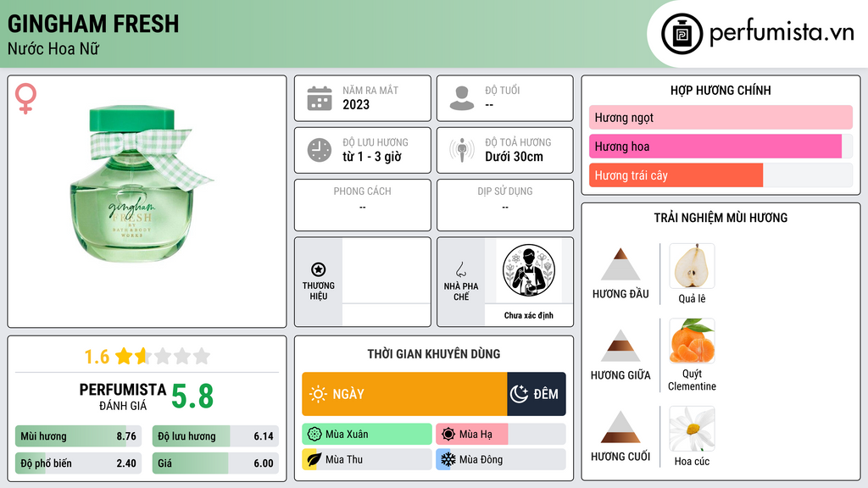This screenshot has width=868, height=488.
Task: Click the 'từ 1 - 3 giờ' longevity value
Action: pyautogui.click(x=371, y=157)
